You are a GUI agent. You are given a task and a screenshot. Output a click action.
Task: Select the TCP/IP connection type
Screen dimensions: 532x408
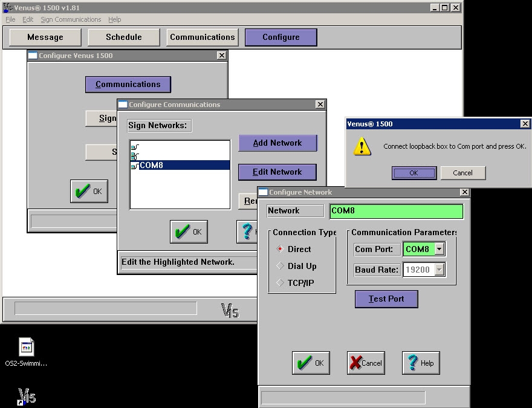coord(281,283)
